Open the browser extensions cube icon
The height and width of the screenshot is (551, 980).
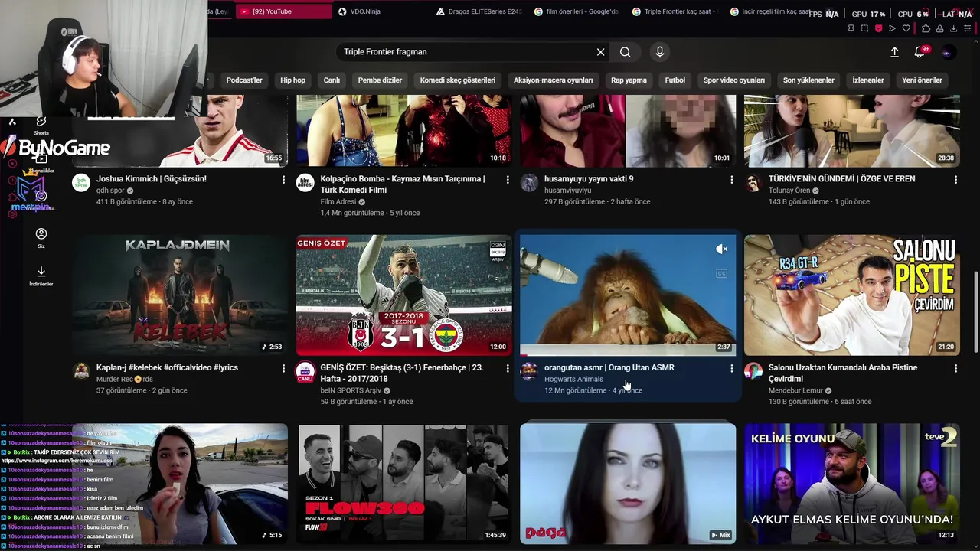pyautogui.click(x=926, y=28)
